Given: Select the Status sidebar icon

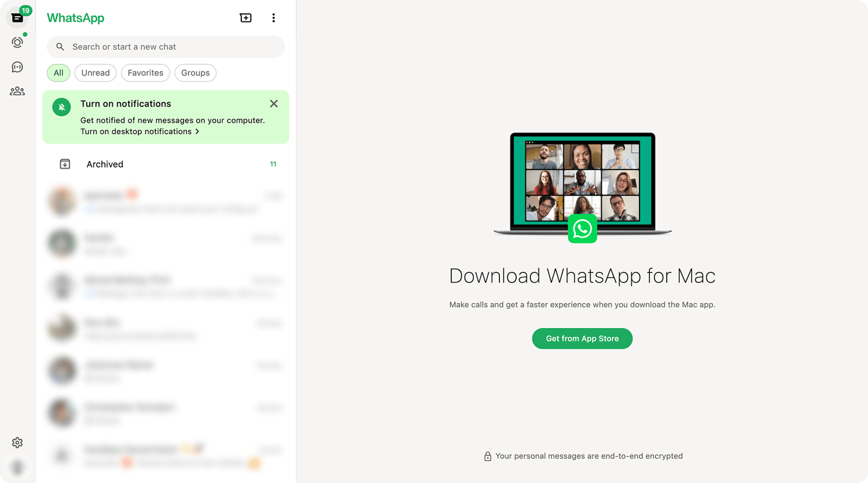Looking at the screenshot, I should click(x=17, y=42).
